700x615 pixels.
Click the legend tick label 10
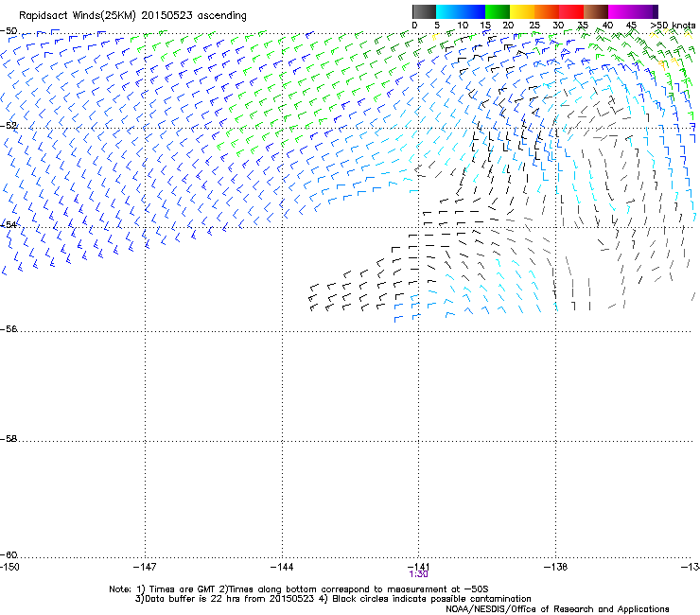(463, 26)
